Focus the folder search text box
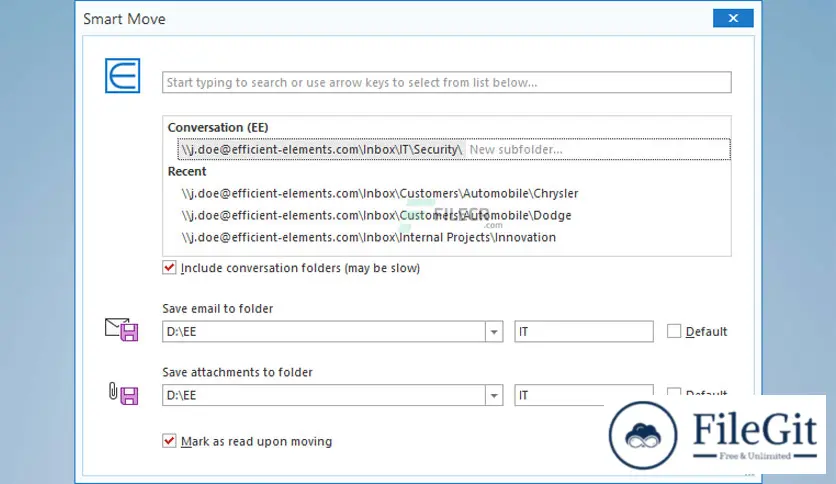The width and height of the screenshot is (836, 484). point(447,83)
